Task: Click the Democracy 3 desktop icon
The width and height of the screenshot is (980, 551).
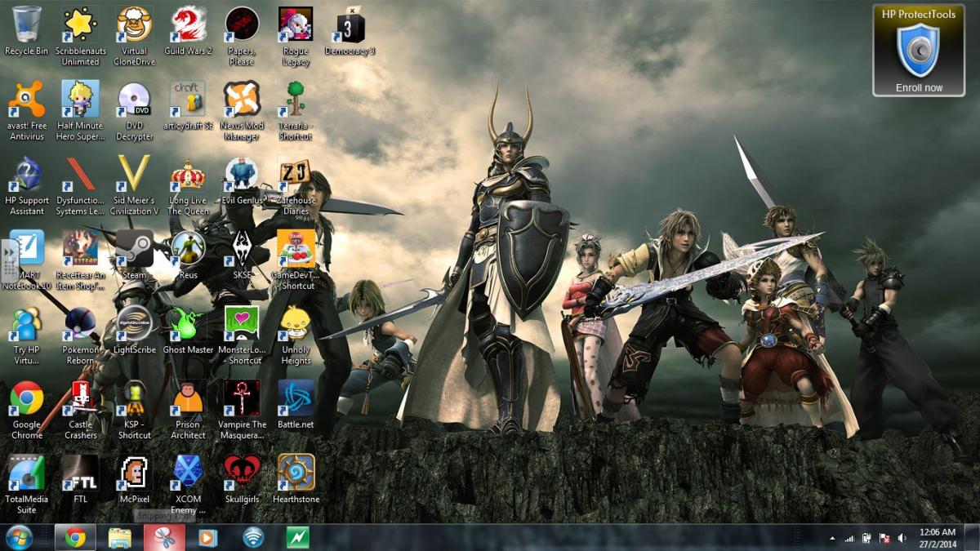Action: click(350, 31)
